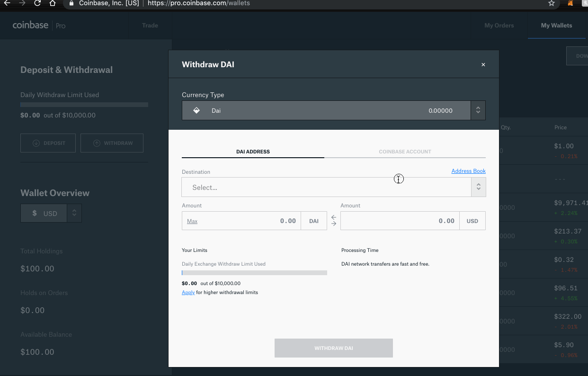Click the $5.90 price cell
The image size is (588, 376).
(x=564, y=345)
